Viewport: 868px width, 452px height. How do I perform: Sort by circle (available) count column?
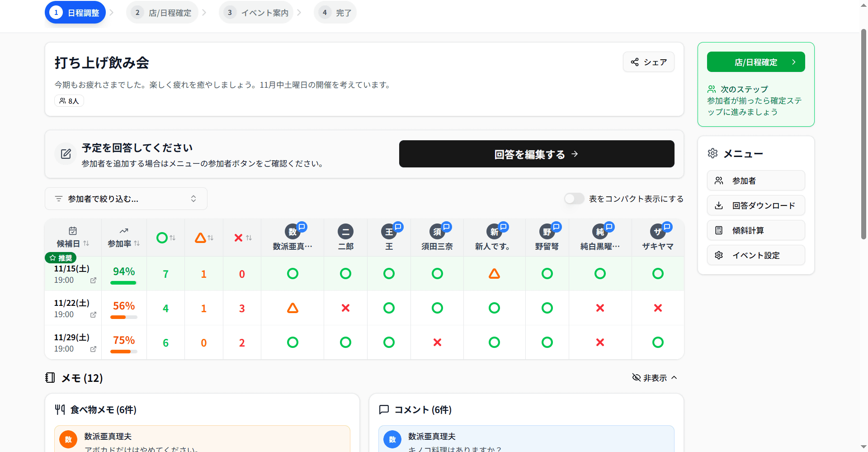tap(165, 238)
